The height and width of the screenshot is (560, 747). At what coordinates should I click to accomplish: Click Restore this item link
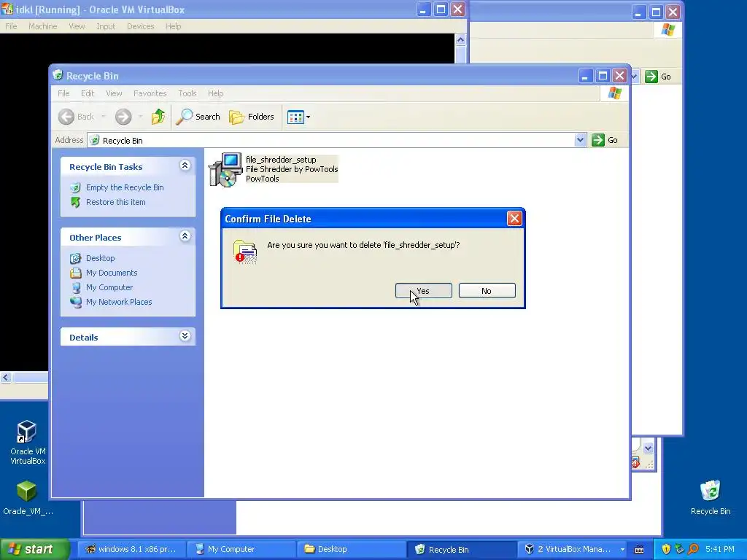(116, 203)
